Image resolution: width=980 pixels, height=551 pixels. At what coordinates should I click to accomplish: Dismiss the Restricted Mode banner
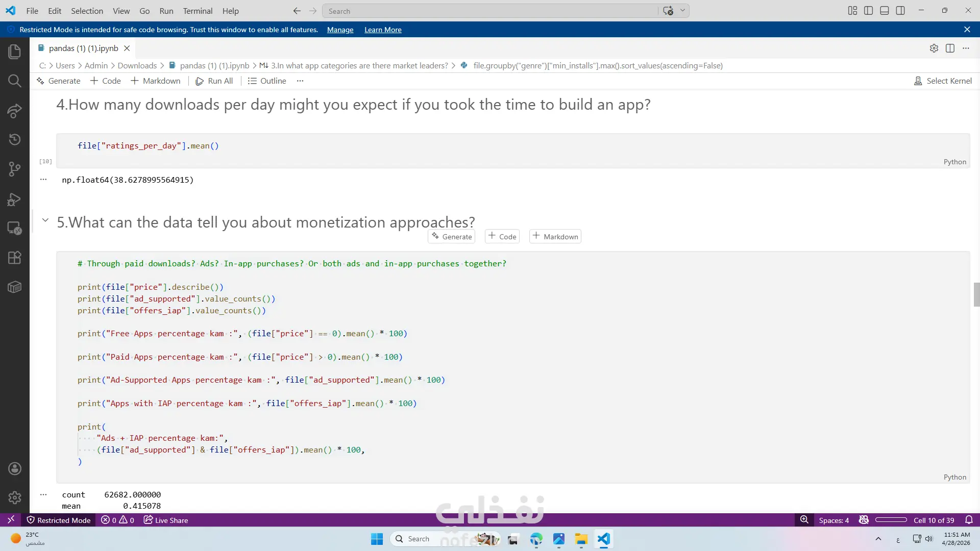tap(967, 30)
